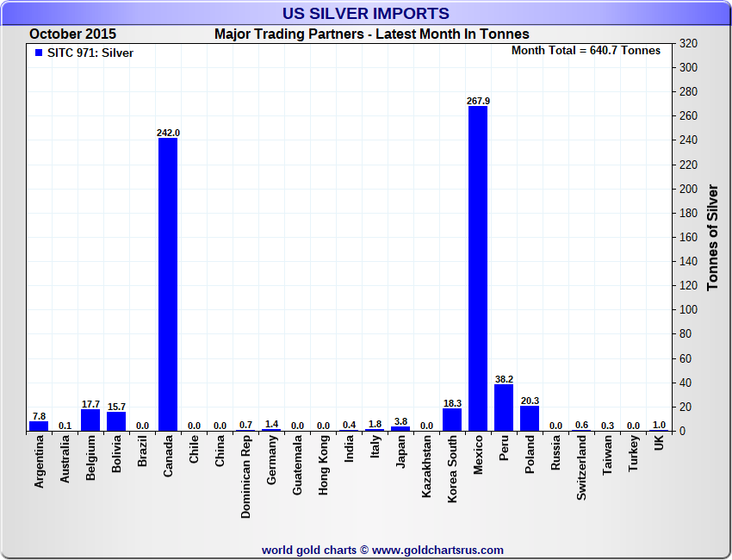The height and width of the screenshot is (560, 732).
Task: Open the www.goldchartsrus.com footer link
Action: [437, 550]
